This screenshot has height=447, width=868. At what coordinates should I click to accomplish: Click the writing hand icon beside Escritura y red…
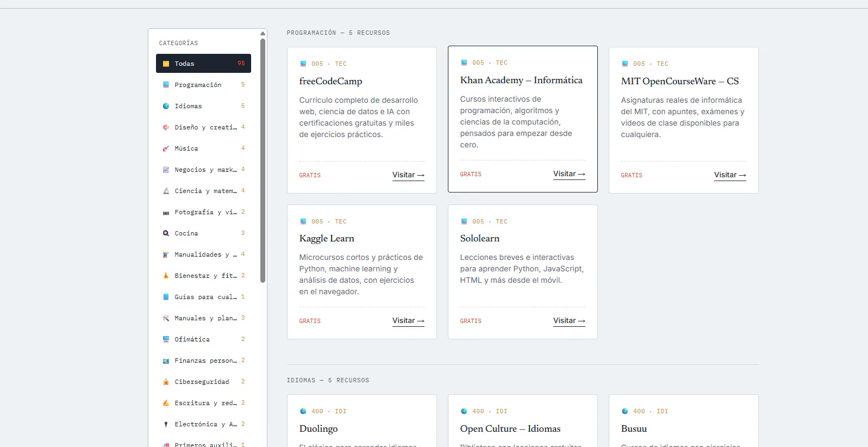coord(166,403)
